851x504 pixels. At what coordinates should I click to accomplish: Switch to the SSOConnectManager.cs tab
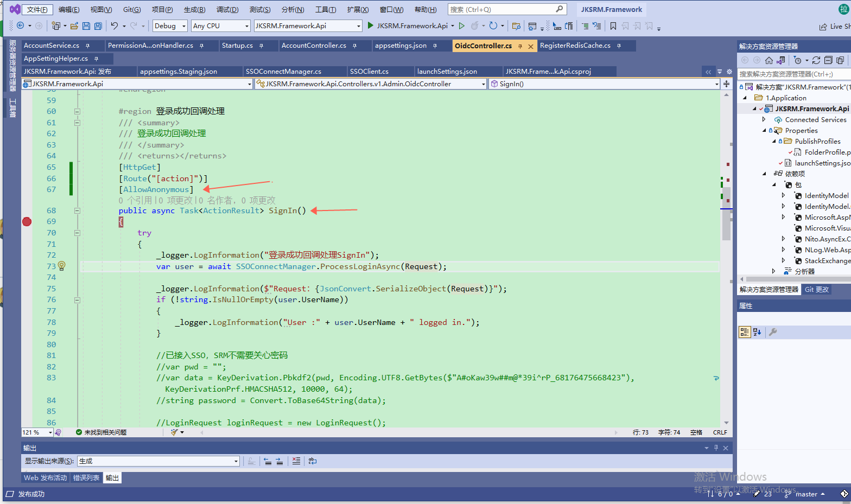pos(283,71)
